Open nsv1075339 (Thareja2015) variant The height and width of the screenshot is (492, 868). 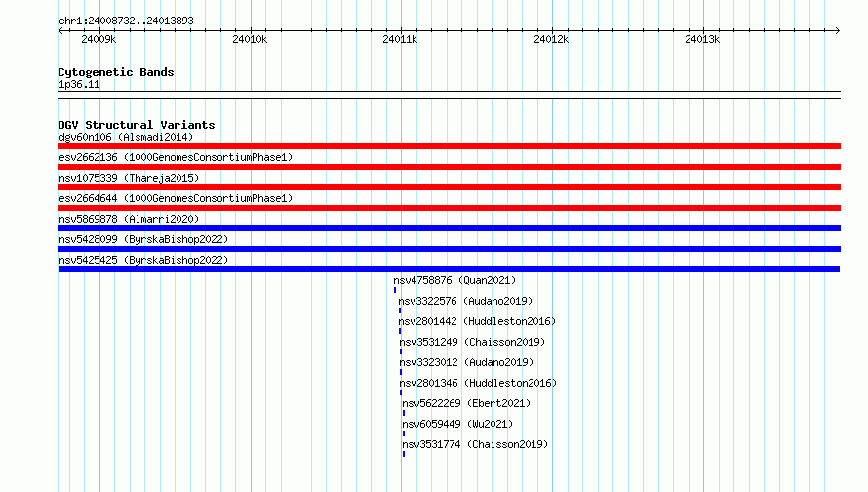point(129,178)
